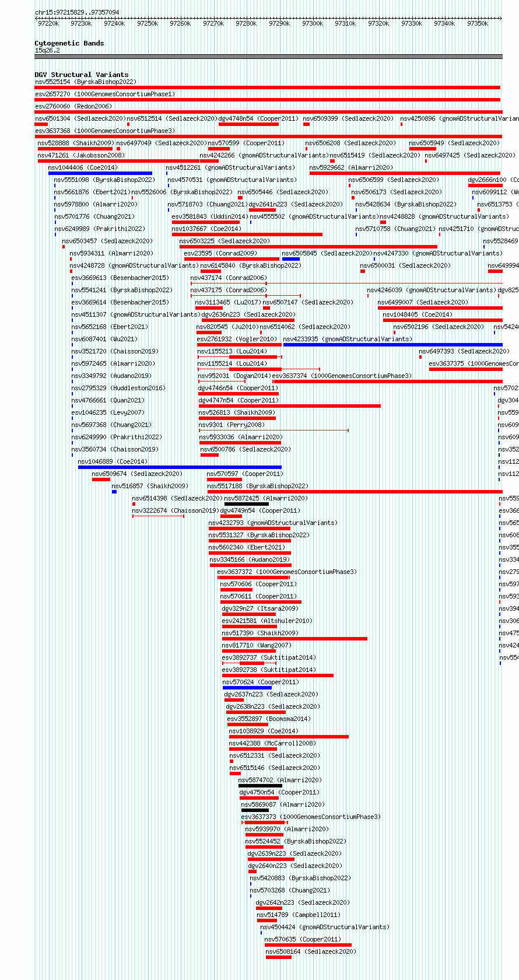Viewport: 519px width, 980px height.
Task: Click the 15q26.2 cytogenetic band bar
Action: click(x=269, y=57)
